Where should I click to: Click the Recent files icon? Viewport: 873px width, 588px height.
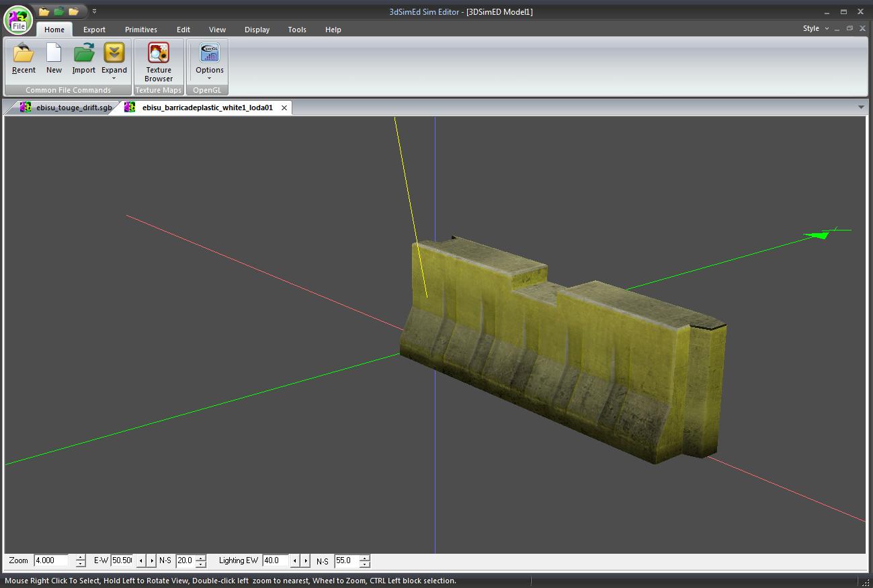(x=24, y=58)
